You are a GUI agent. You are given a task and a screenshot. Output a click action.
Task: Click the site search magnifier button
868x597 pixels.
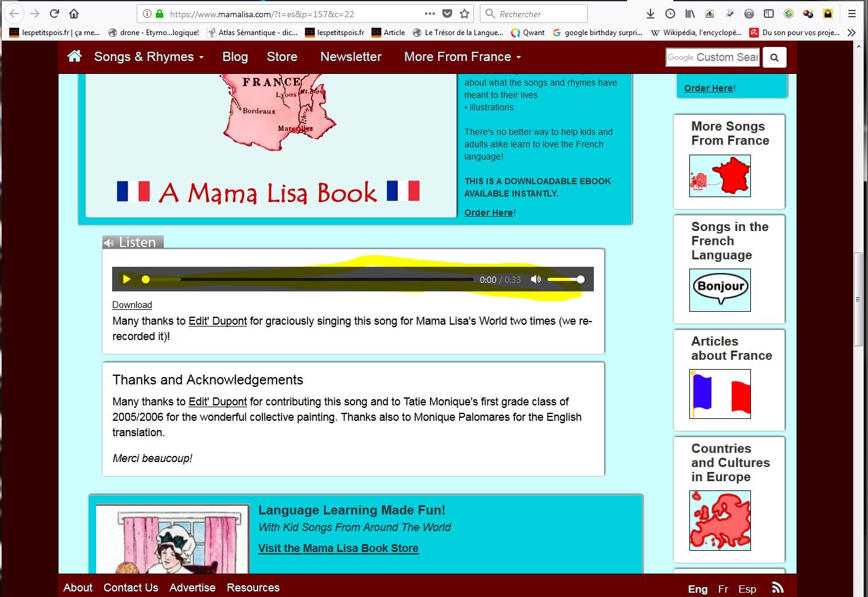774,57
